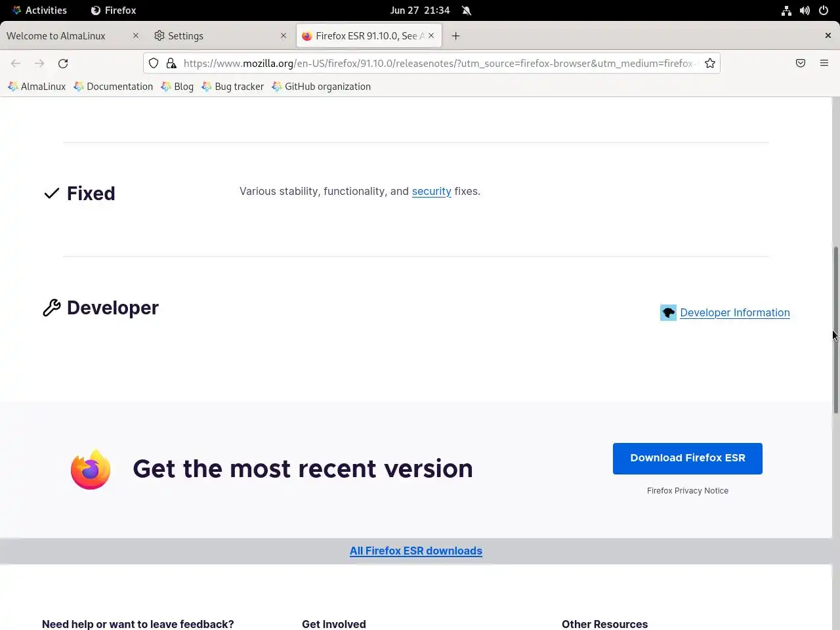Go forward to next page
The width and height of the screenshot is (840, 630).
[39, 63]
